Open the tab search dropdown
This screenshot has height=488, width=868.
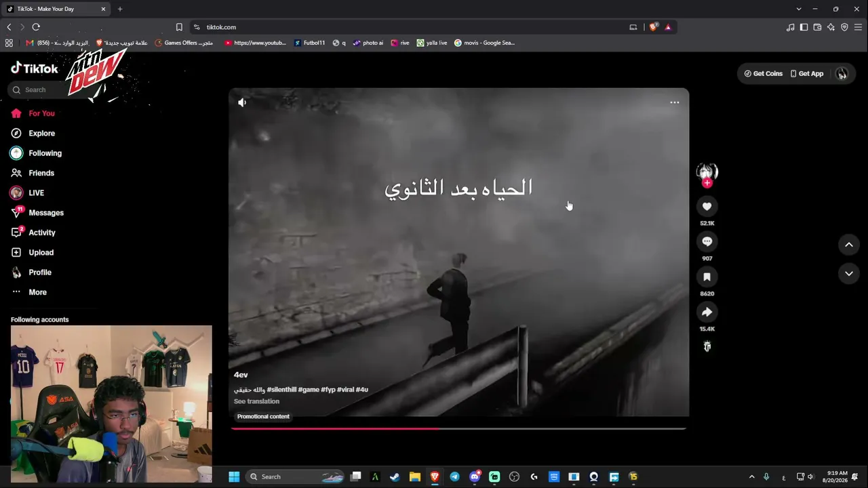coord(799,9)
